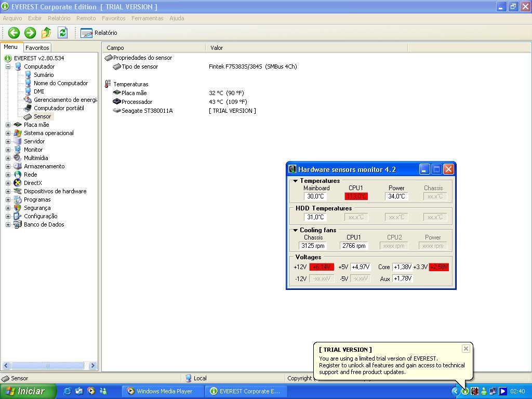Click the red +12V voltage value

(x=321, y=267)
